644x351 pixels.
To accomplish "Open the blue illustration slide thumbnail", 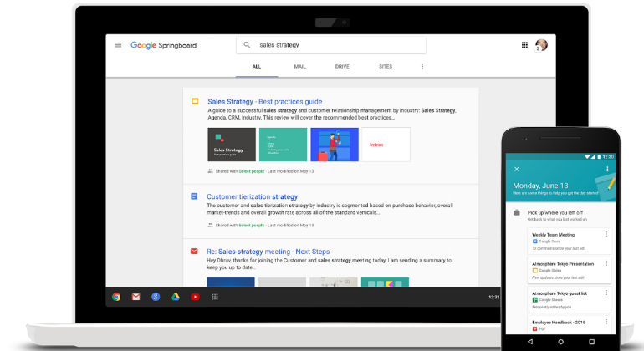I will 335,145.
